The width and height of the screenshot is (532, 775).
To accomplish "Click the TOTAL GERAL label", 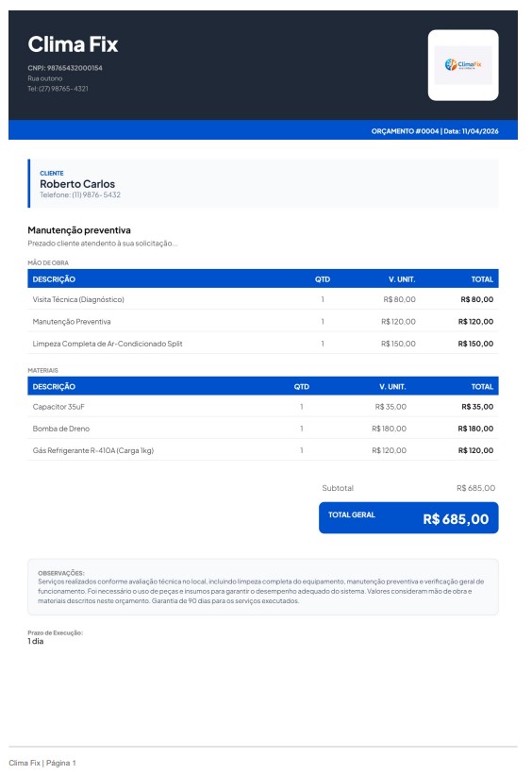I will click(x=352, y=514).
